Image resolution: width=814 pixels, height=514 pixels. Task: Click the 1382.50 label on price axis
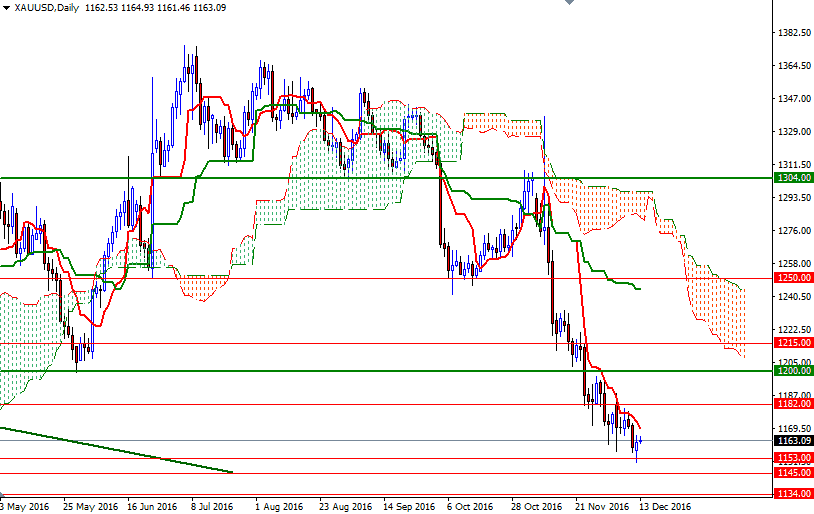tap(793, 33)
